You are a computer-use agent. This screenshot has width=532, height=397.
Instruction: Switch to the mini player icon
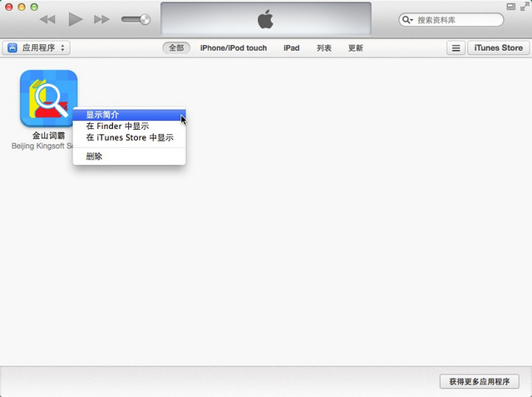[x=510, y=7]
